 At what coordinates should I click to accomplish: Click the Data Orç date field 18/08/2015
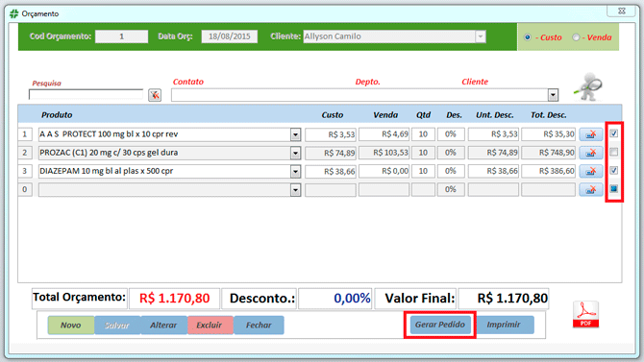click(229, 36)
